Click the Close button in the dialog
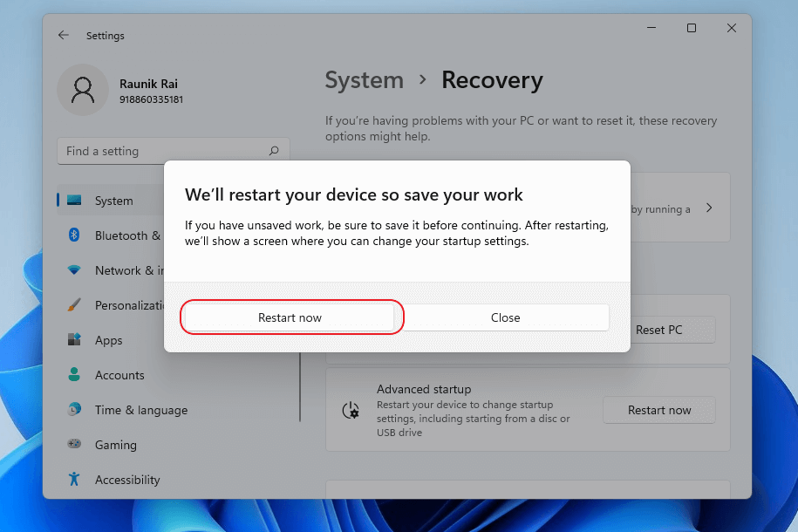 [x=505, y=317]
